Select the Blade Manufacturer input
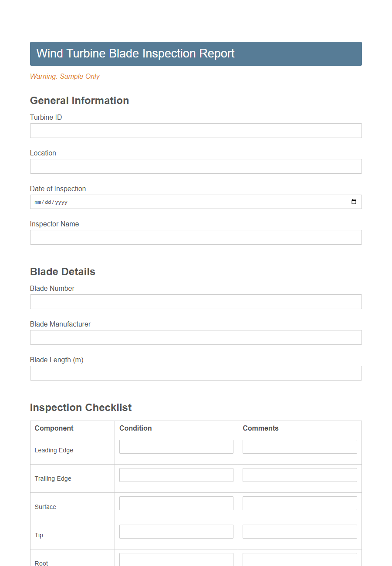 tap(195, 337)
